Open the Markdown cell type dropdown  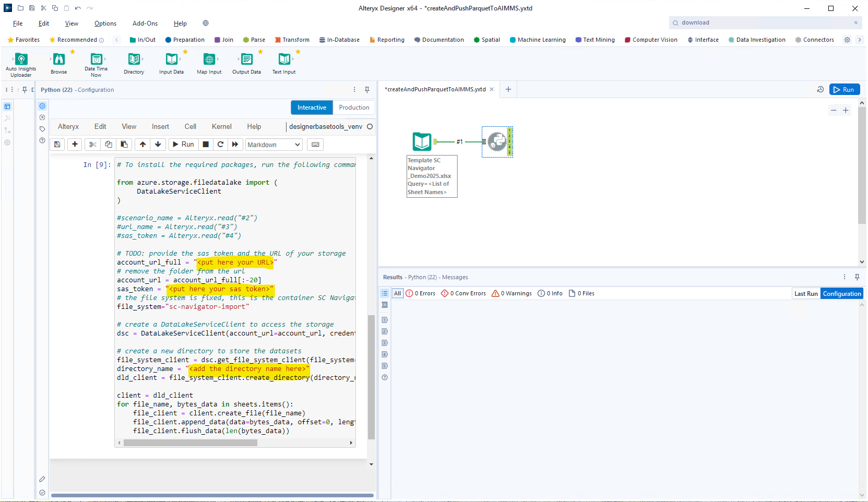click(x=274, y=145)
